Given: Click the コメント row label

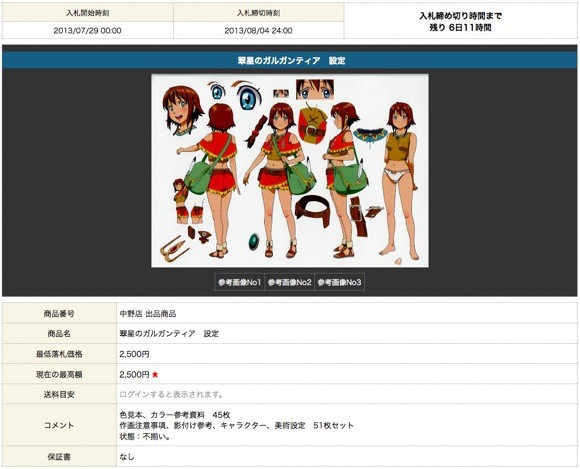Looking at the screenshot, I should [59, 425].
